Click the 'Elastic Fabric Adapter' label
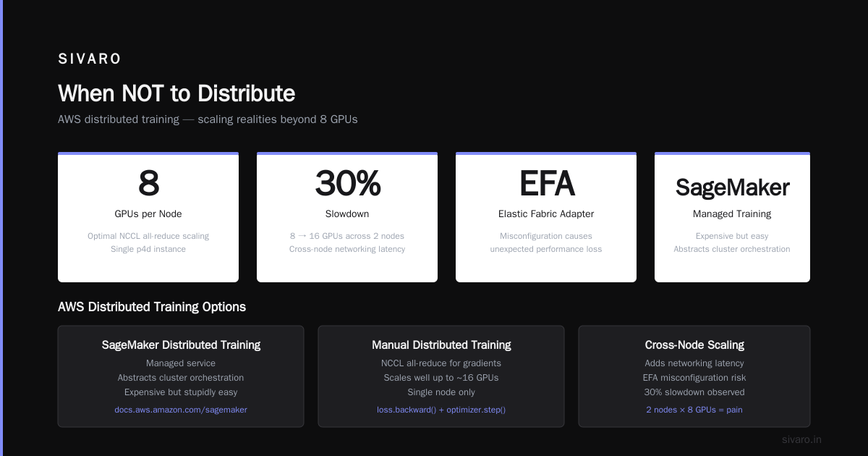This screenshot has width=868, height=456. click(x=546, y=214)
